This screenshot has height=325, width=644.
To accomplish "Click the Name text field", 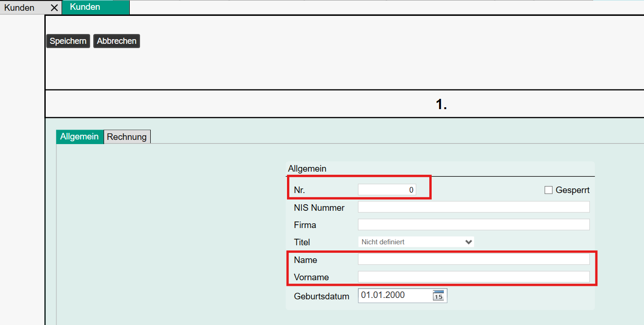I will (473, 259).
